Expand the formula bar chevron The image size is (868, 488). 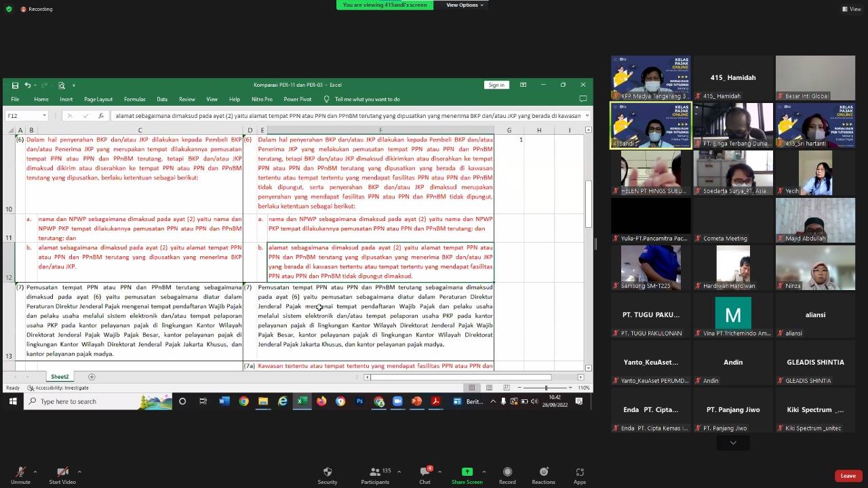[x=587, y=116]
